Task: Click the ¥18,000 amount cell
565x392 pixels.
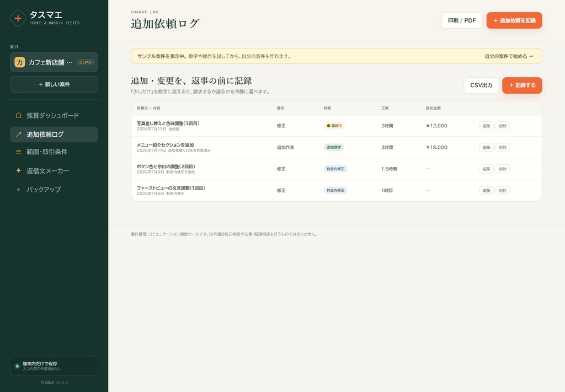Action: [x=437, y=147]
